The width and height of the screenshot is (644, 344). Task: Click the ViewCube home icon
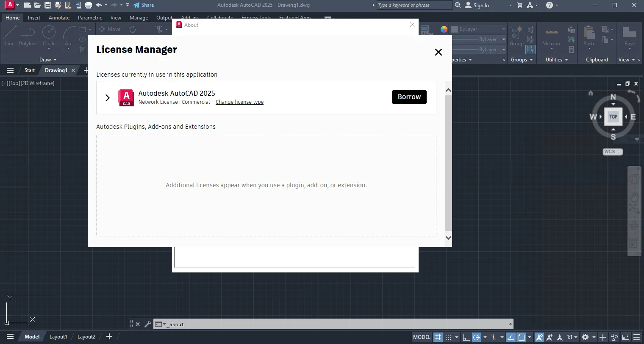(591, 93)
